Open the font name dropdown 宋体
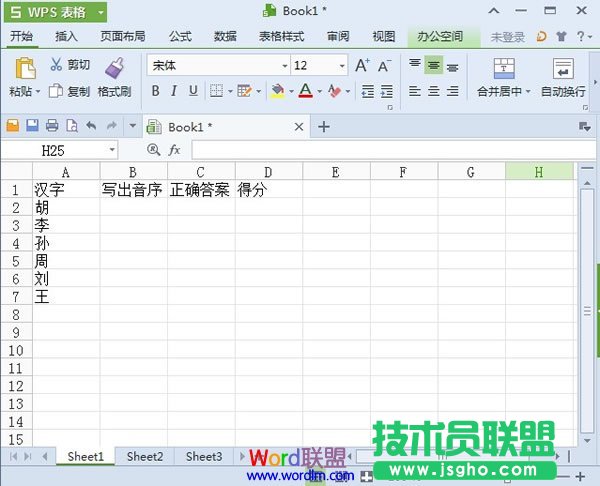600x486 pixels. [284, 66]
